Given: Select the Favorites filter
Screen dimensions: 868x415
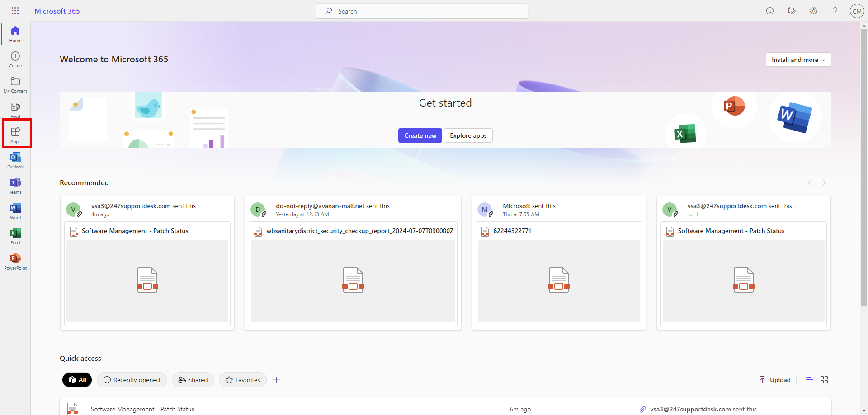Looking at the screenshot, I should click(243, 380).
